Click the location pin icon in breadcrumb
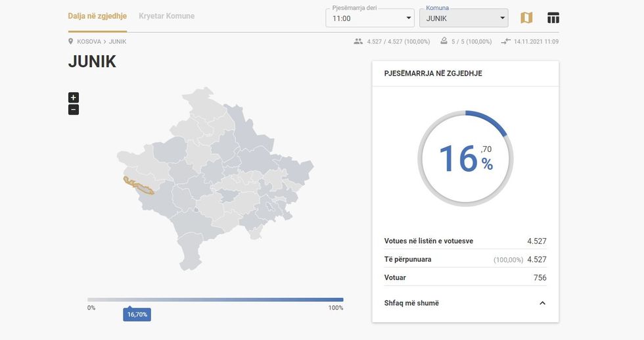Viewport: 644px width, 340px height. coord(71,41)
